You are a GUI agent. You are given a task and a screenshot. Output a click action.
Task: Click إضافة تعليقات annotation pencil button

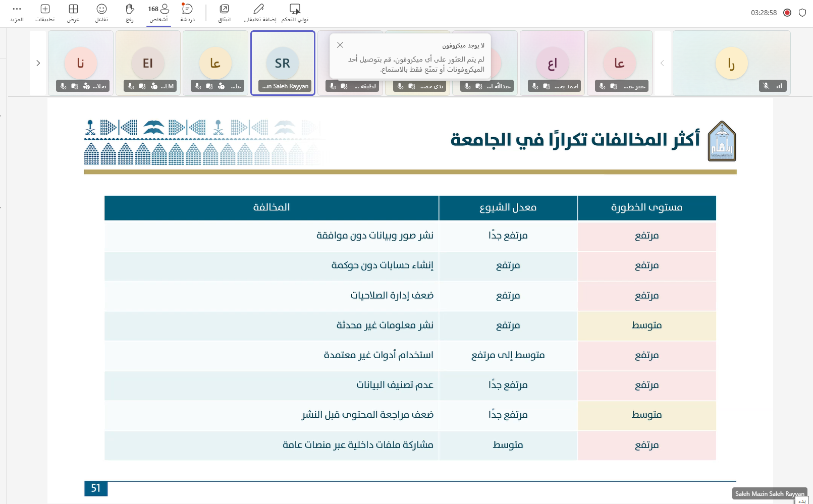click(259, 13)
